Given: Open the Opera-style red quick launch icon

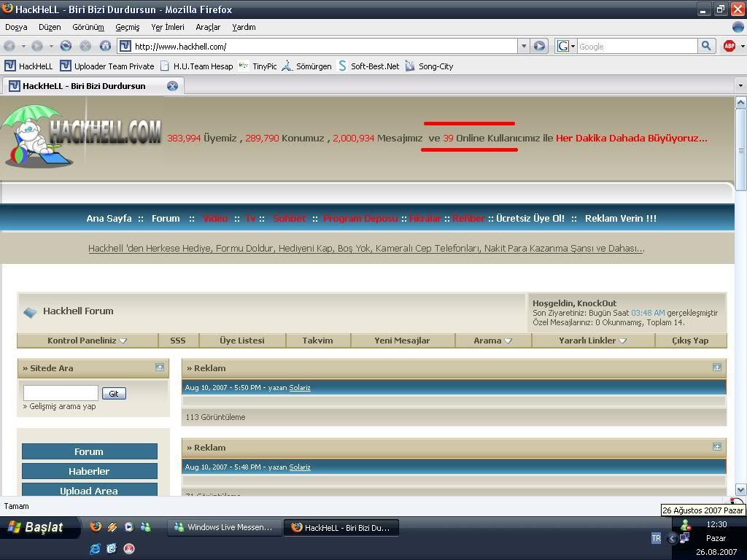Looking at the screenshot, I should click(129, 548).
